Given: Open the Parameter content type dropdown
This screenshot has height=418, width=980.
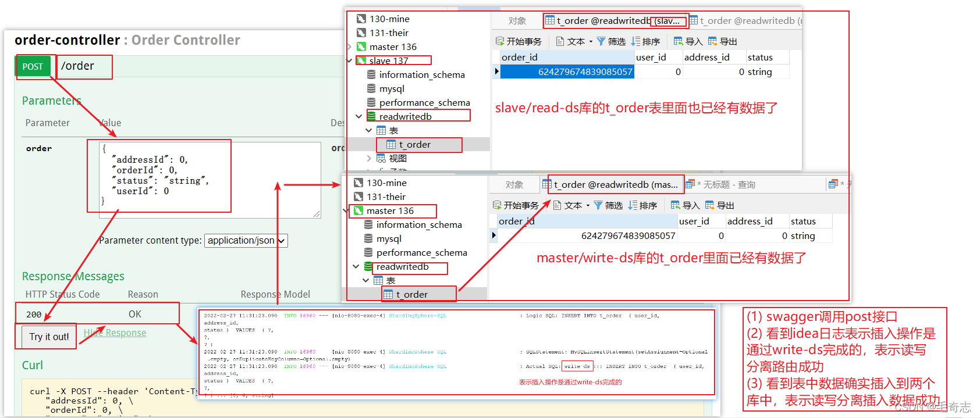Looking at the screenshot, I should click(246, 241).
